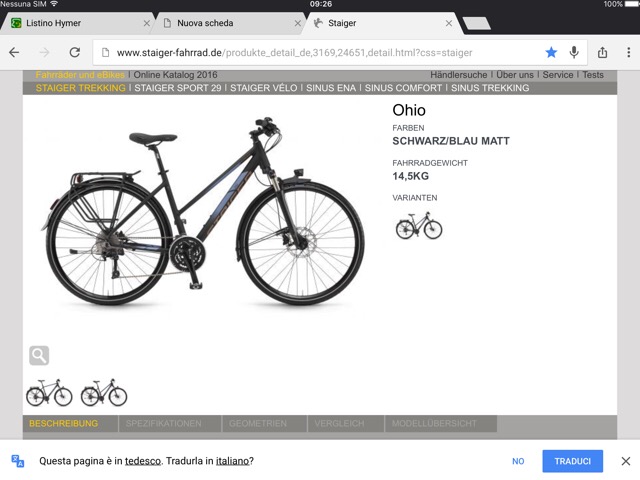Dismiss the translate bar with X
Image resolution: width=640 pixels, height=480 pixels.
[x=626, y=461]
